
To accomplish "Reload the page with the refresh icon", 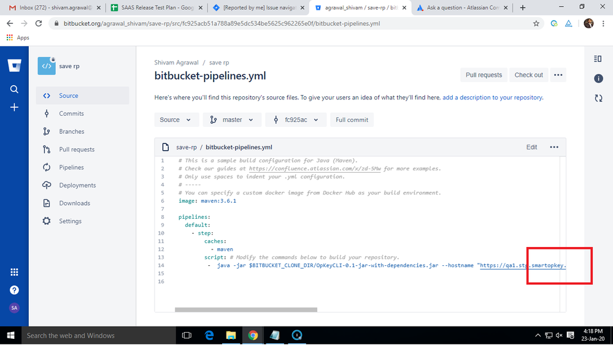I will tap(38, 23).
